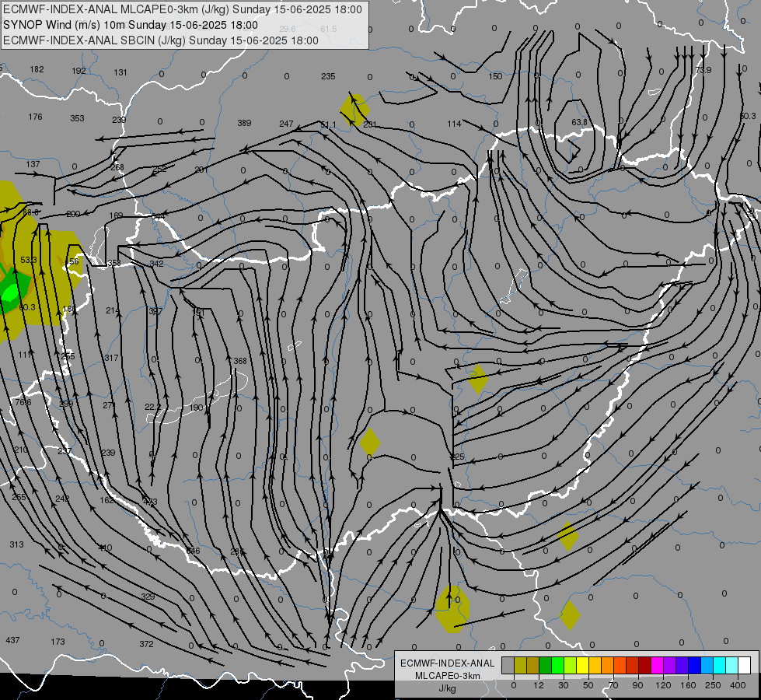Click the gray 0 swatch in the legend
This screenshot has height=700, width=761.
coord(508,665)
